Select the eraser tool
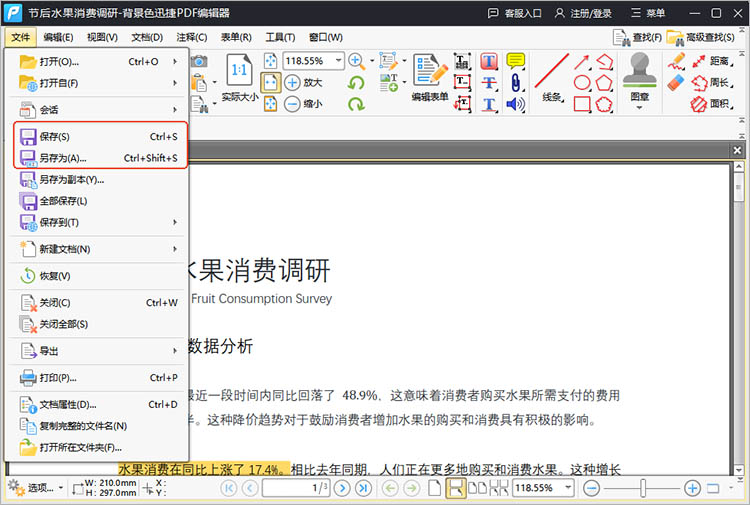 676,83
